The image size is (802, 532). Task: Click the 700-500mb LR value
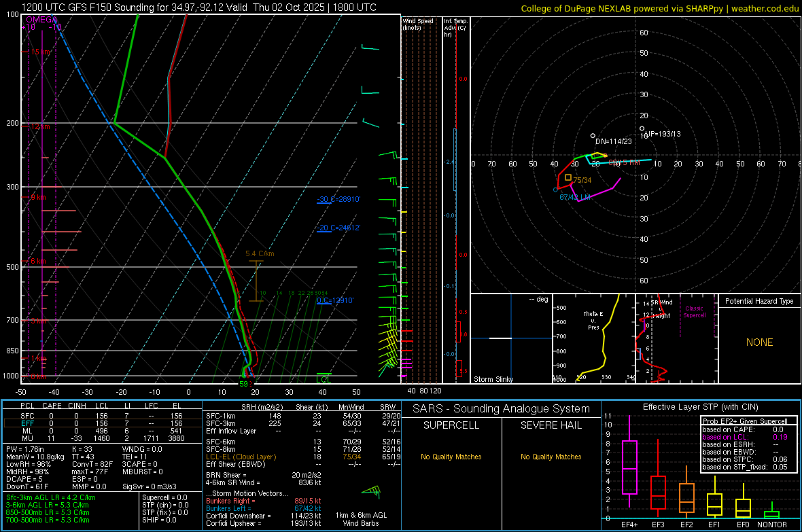(48, 520)
